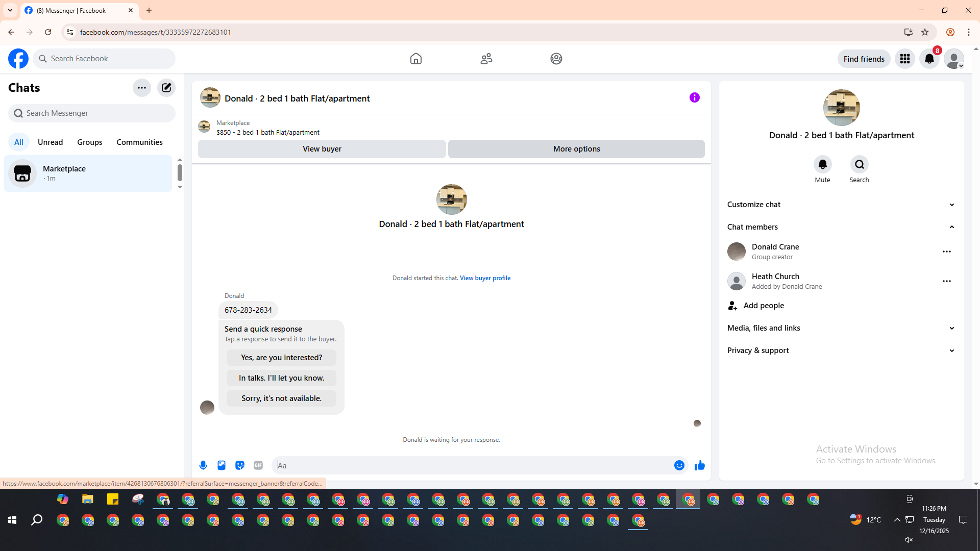Open Windows taskbar search

(x=37, y=520)
